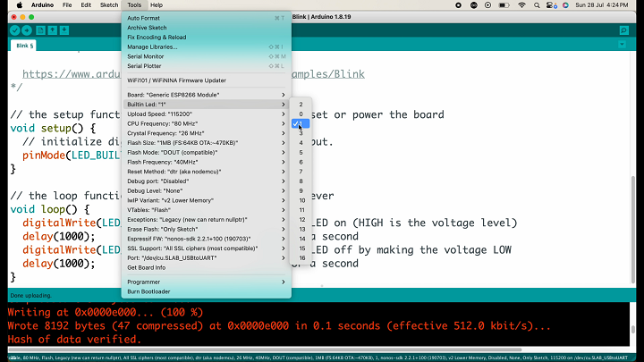644x362 pixels.
Task: Choose Fix Encoding & Reload
Action: pyautogui.click(x=207, y=37)
